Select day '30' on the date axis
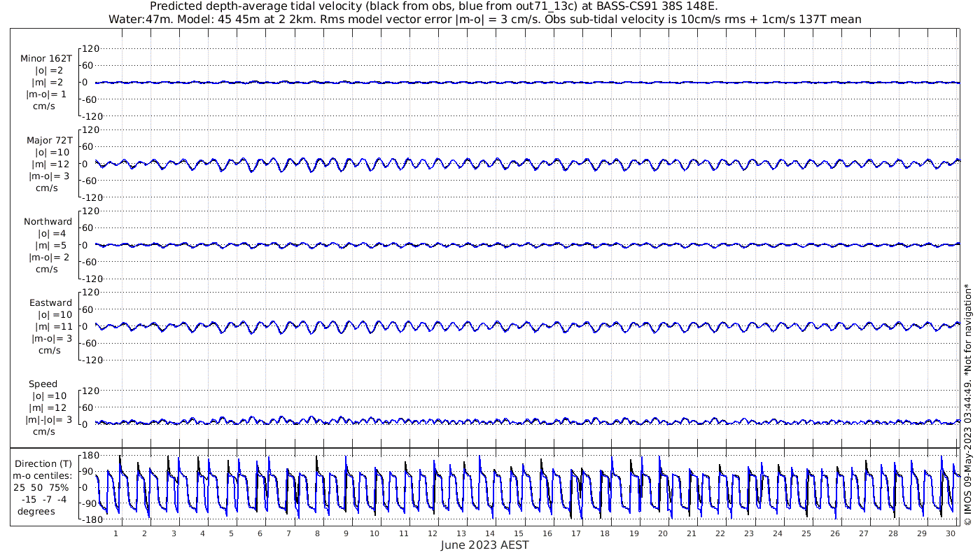Image resolution: width=980 pixels, height=560 pixels. click(951, 533)
